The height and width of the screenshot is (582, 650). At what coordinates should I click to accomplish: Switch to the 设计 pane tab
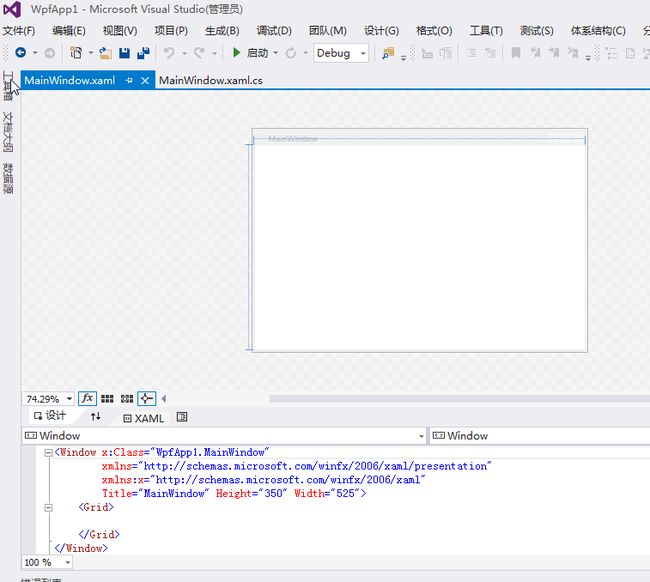click(x=50, y=416)
